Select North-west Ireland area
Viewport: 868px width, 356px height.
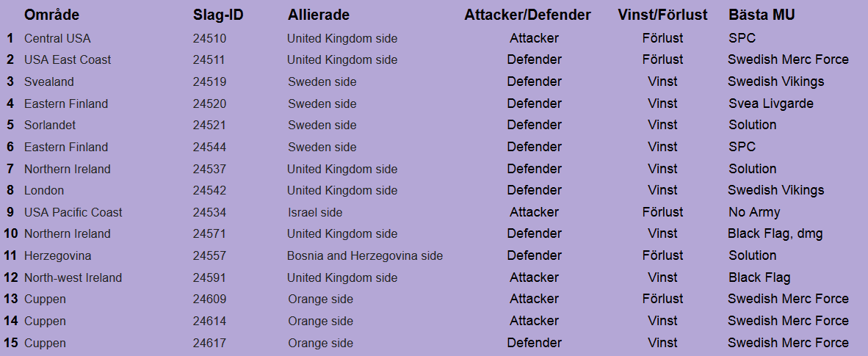pyautogui.click(x=73, y=278)
